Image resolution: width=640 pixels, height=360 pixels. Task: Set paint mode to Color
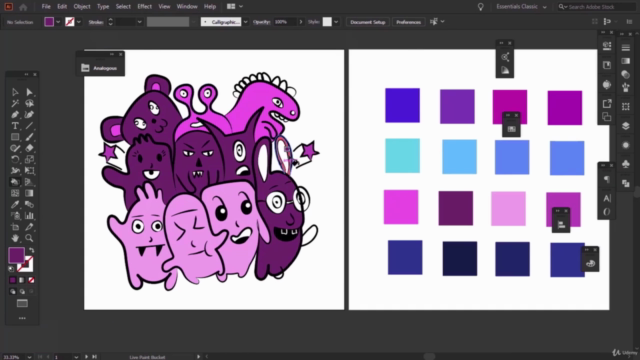click(12, 280)
